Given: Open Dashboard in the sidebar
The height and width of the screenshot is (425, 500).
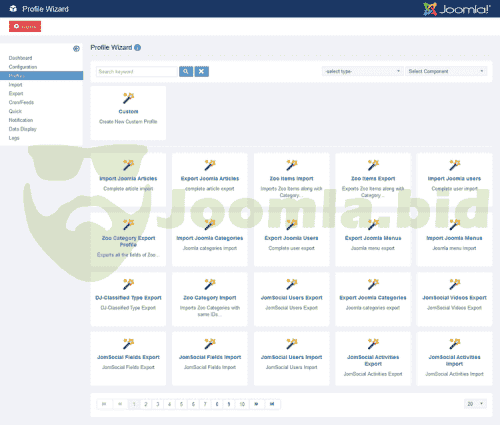Looking at the screenshot, I should [x=20, y=58].
